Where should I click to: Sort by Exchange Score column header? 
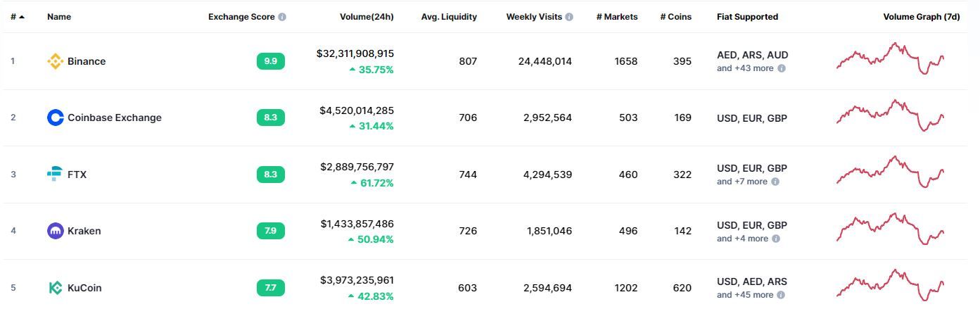241,17
